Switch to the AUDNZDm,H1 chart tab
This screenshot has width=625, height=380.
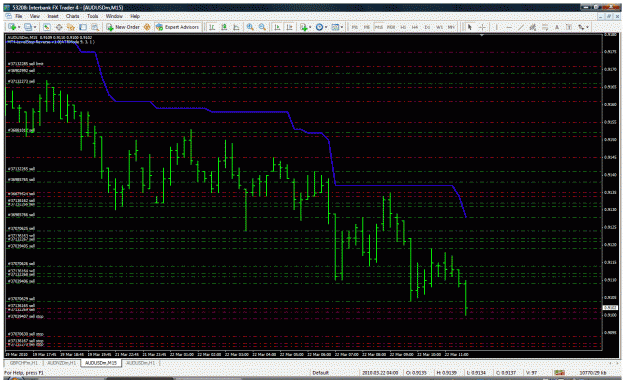(x=61, y=363)
